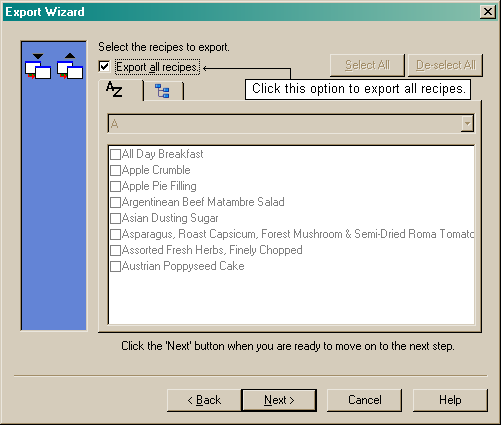The height and width of the screenshot is (425, 501).
Task: Tick the Austrian Poppyseed Cake checkbox
Action: [x=115, y=266]
